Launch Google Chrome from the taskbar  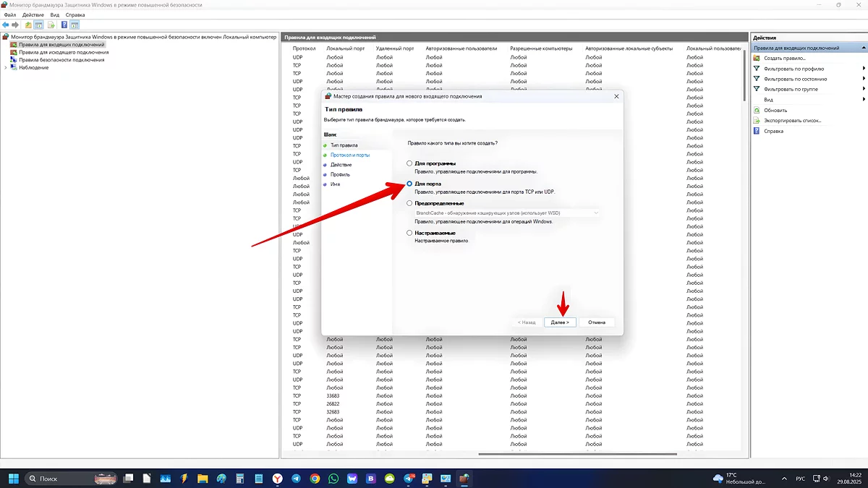[x=315, y=479]
